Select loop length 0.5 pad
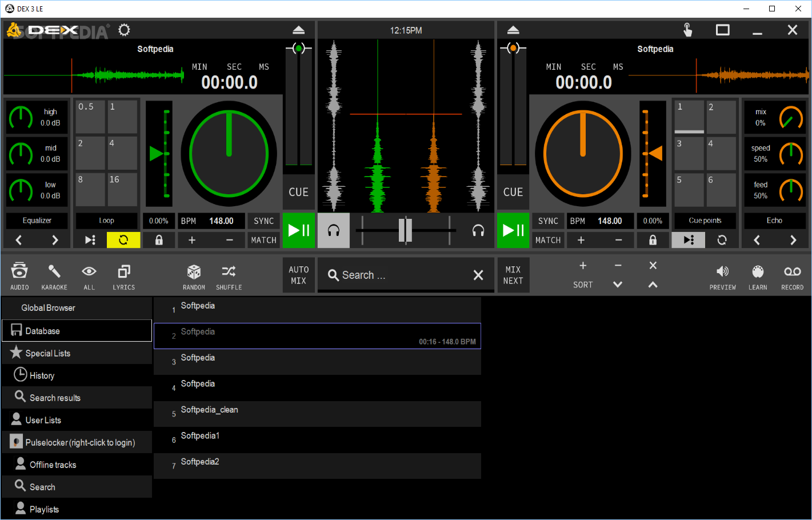The width and height of the screenshot is (812, 520). (90, 117)
